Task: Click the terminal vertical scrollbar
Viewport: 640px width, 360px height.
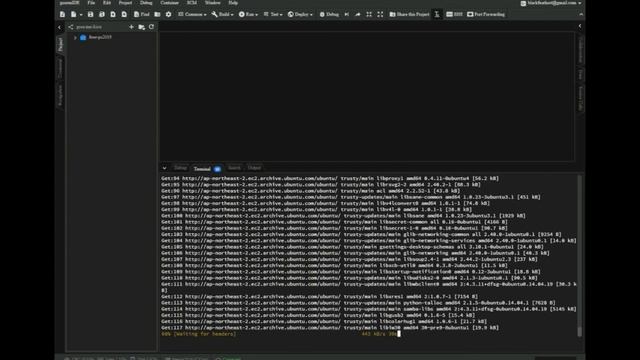Action: [580, 256]
